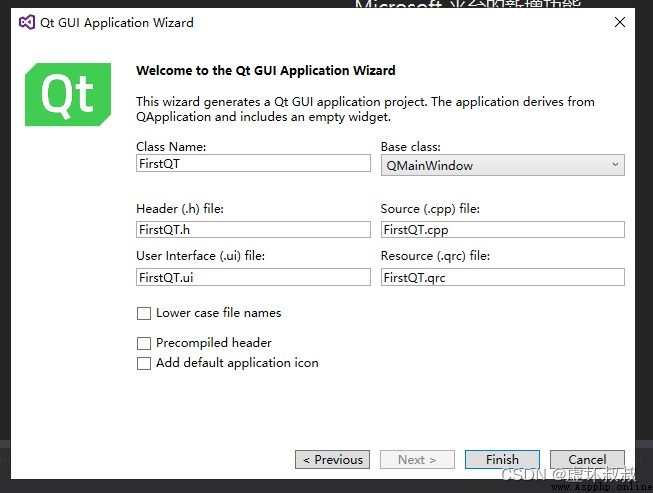Click the Source (.cpp) file label
Screen dimensions: 653x493
click(x=430, y=209)
